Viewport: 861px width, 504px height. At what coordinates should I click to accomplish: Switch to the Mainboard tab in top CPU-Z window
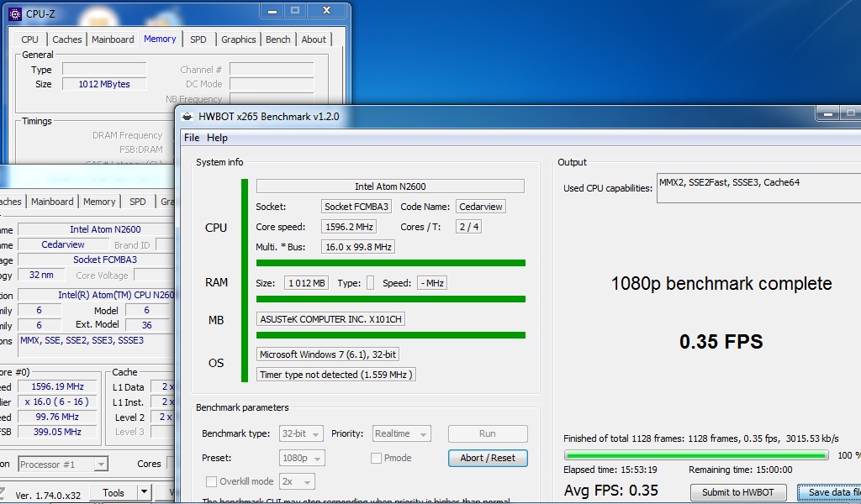click(x=113, y=39)
